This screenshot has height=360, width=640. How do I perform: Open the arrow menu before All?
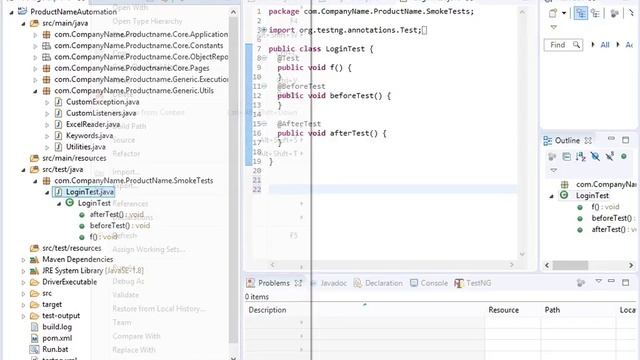pos(593,44)
